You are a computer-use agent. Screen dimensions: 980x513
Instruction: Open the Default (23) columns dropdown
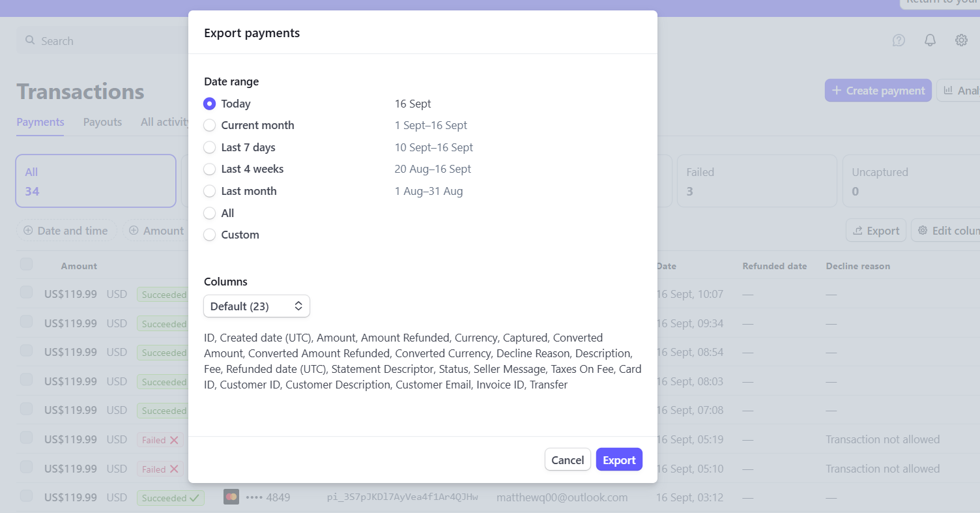[x=257, y=306]
